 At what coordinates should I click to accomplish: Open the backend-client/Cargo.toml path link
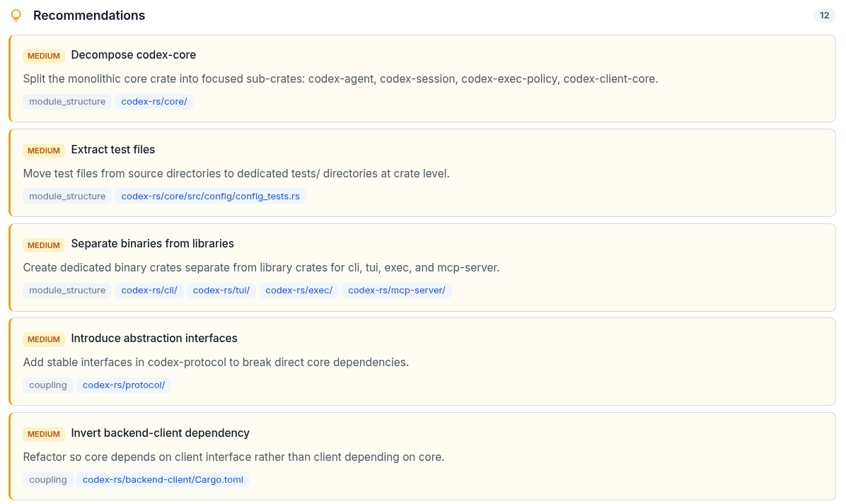pos(163,480)
